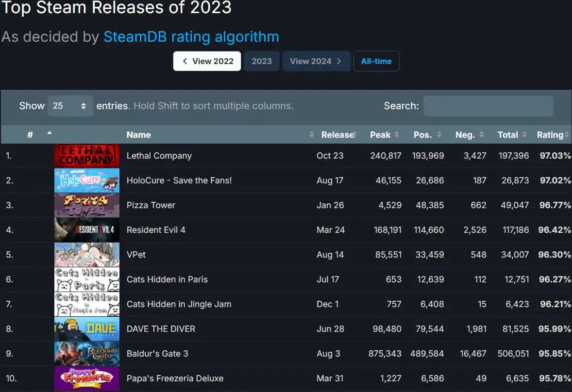Open the Baldur's Gate 3 game link

[157, 354]
